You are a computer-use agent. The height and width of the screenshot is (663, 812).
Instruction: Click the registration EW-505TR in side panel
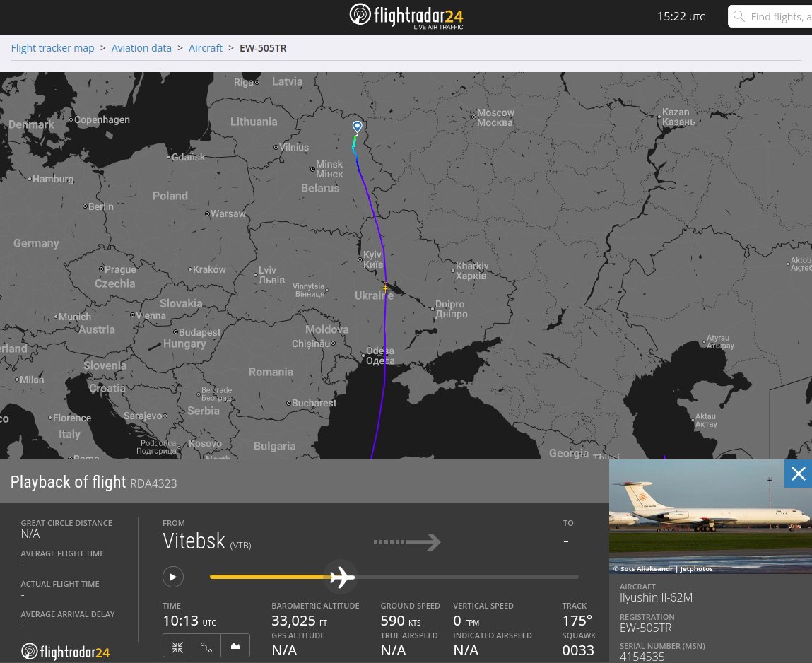[x=646, y=628]
